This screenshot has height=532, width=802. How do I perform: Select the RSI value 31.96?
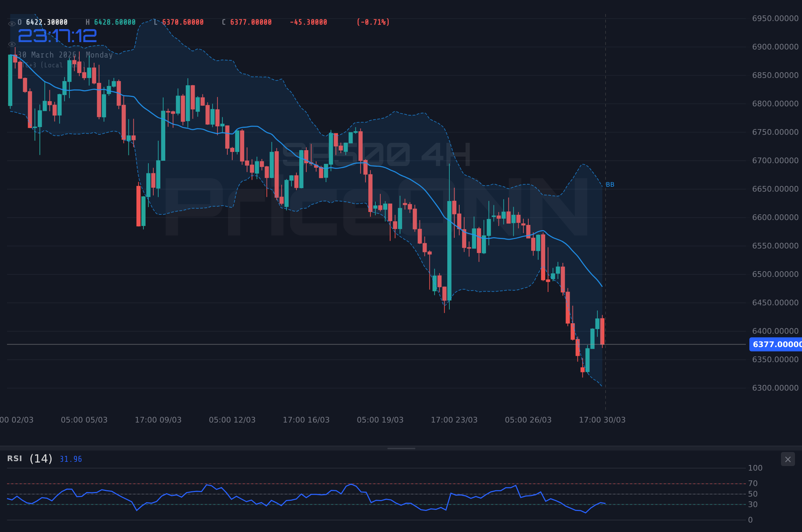pos(70,459)
